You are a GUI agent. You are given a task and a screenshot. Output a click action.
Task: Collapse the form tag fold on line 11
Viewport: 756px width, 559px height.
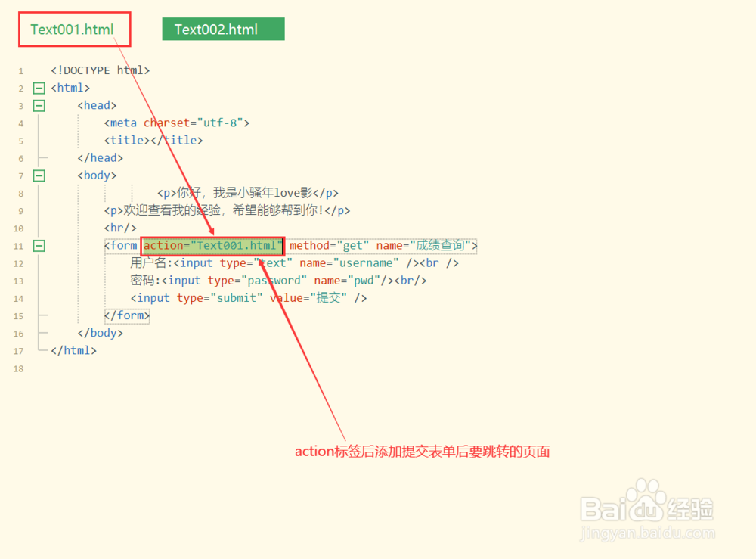[39, 246]
